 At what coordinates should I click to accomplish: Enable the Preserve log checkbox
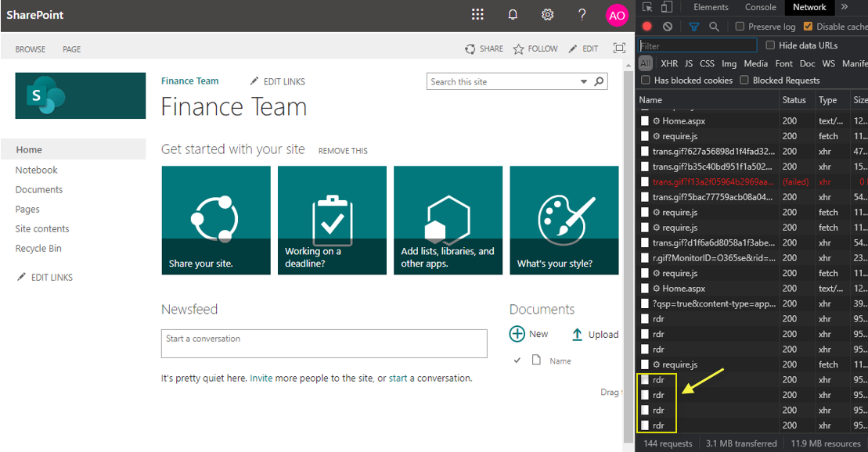coord(740,26)
